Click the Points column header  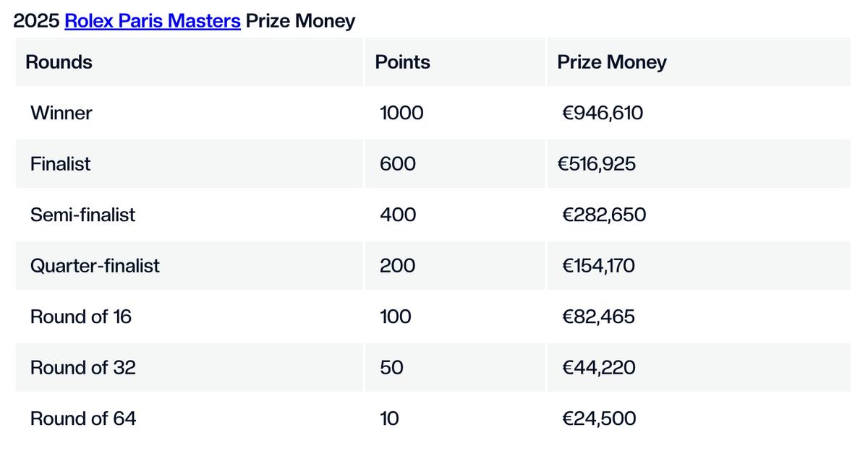pos(402,62)
